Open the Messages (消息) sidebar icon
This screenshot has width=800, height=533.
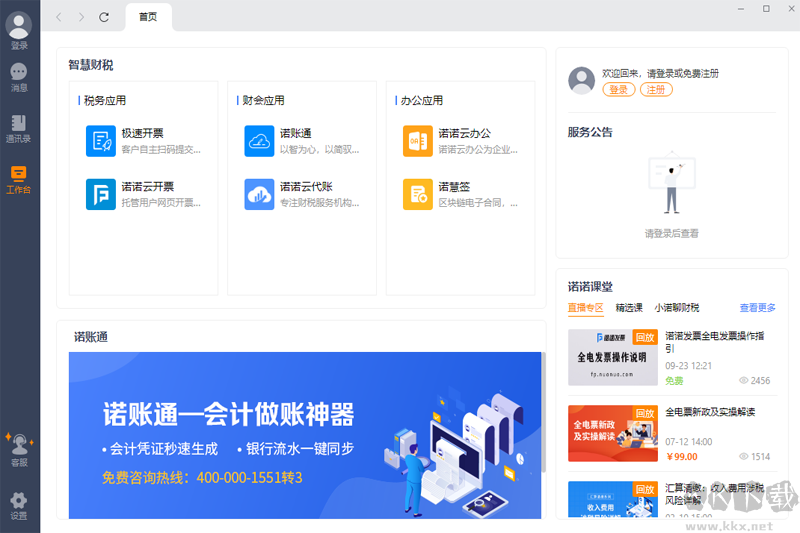(19, 71)
